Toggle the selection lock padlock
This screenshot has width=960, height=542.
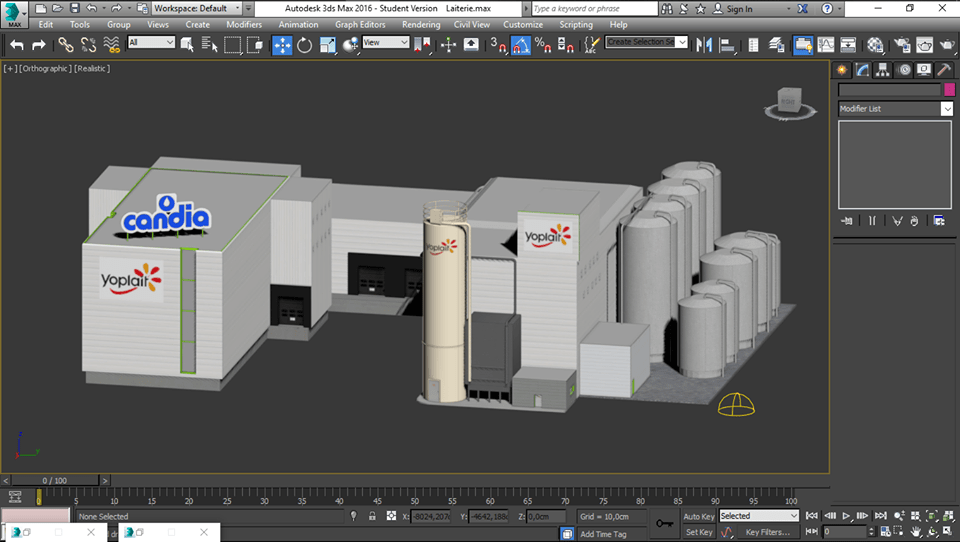[372, 516]
